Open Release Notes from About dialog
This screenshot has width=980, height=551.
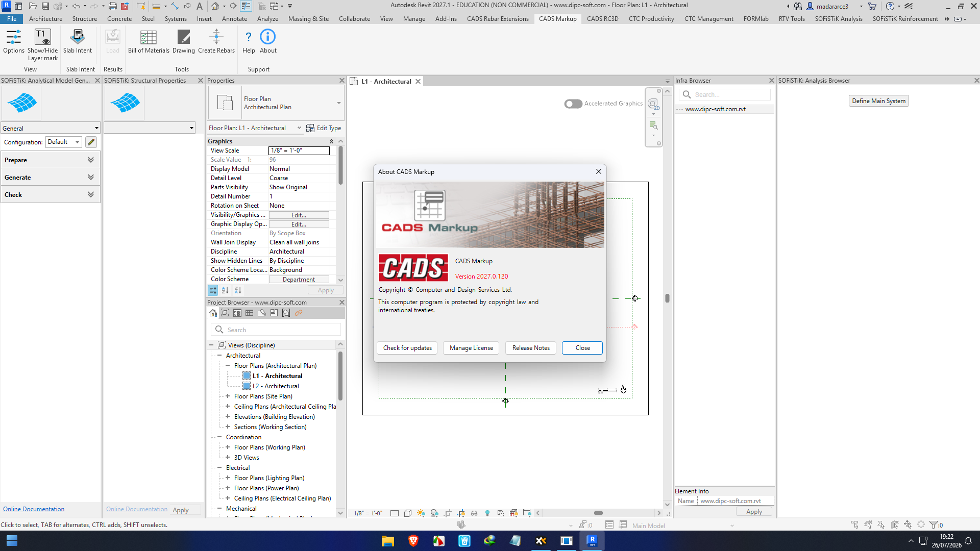tap(531, 348)
